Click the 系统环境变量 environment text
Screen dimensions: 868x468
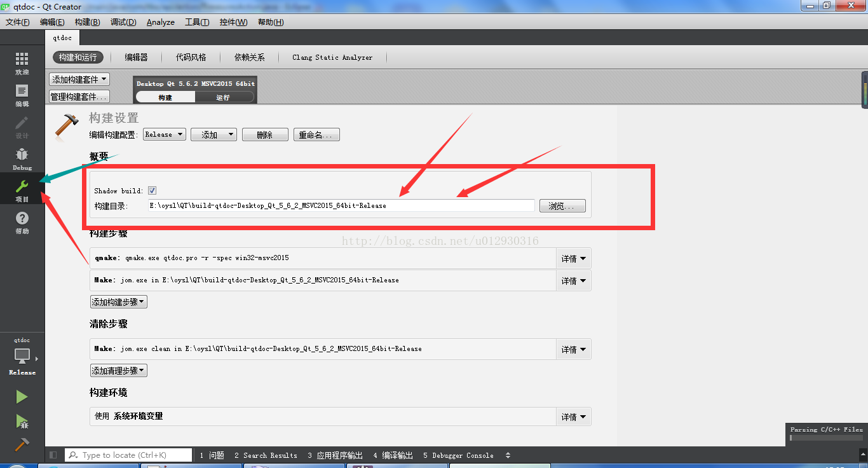[138, 416]
